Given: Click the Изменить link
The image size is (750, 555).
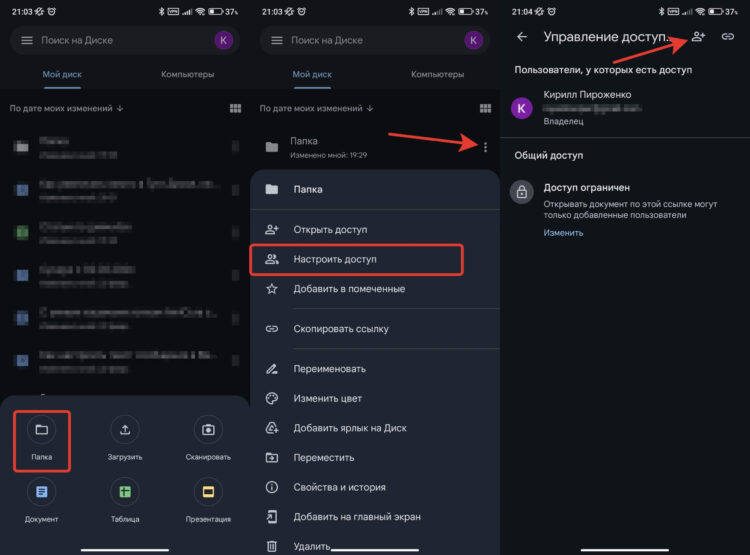Looking at the screenshot, I should pos(563,233).
